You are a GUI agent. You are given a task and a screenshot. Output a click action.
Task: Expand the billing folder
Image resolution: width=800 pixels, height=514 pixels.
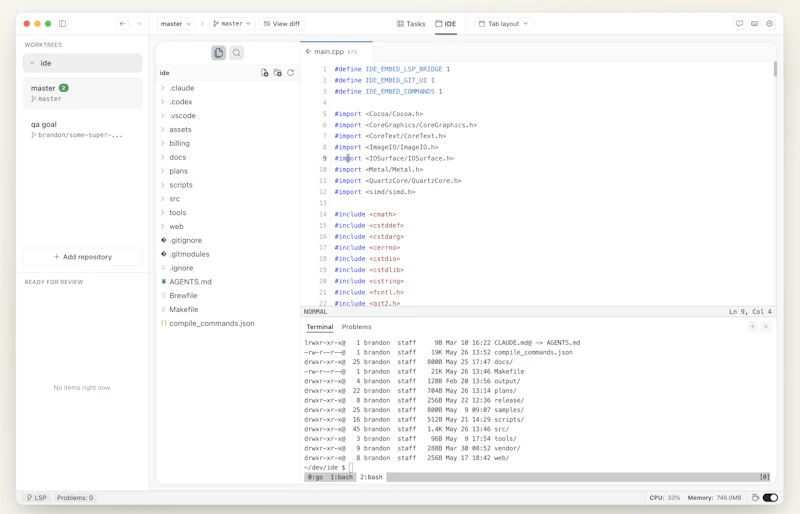pyautogui.click(x=163, y=143)
